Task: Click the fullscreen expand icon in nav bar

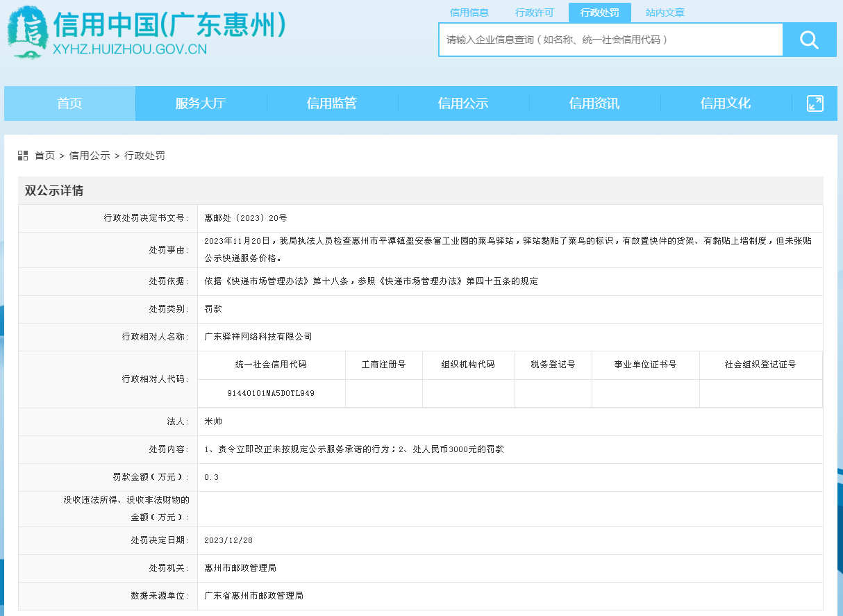Action: coord(815,103)
